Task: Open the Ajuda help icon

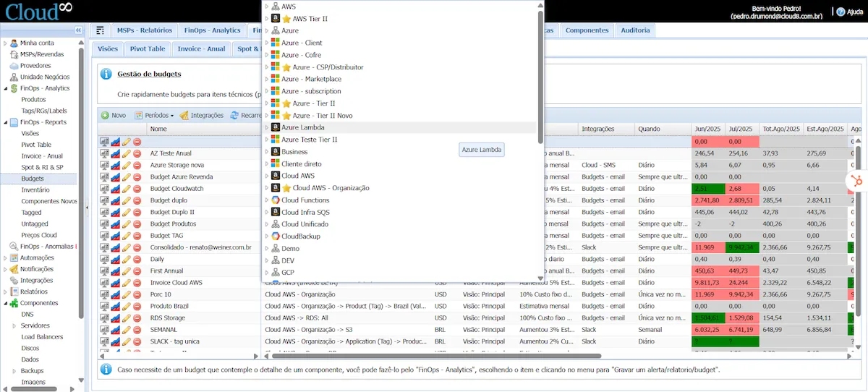Action: tap(840, 12)
